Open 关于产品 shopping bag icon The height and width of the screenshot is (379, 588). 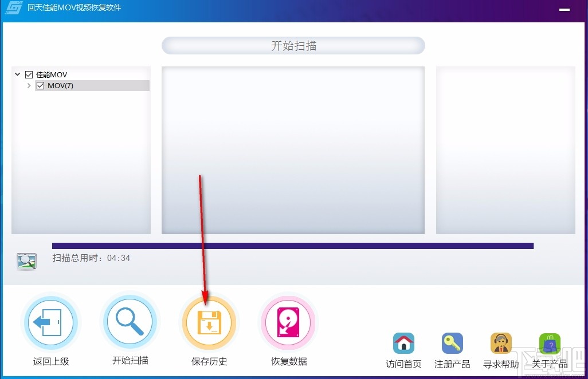pyautogui.click(x=550, y=343)
